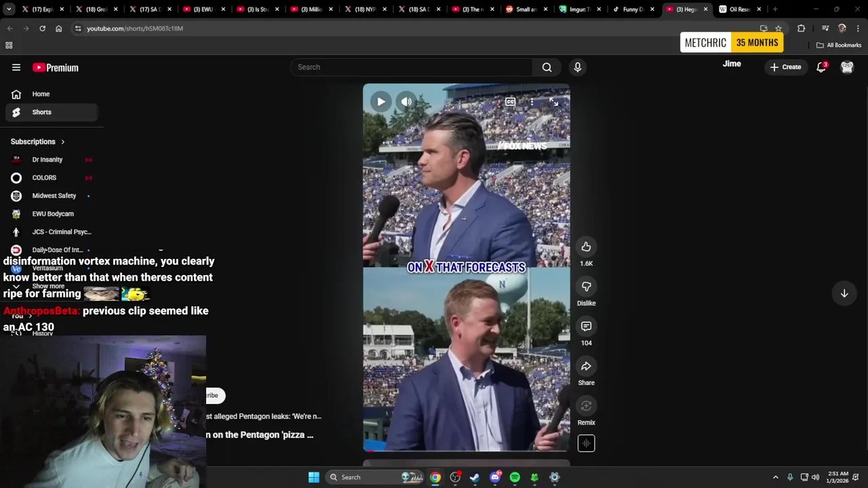Open the Short's sound waveform button
868x488 pixels.
[x=586, y=443]
